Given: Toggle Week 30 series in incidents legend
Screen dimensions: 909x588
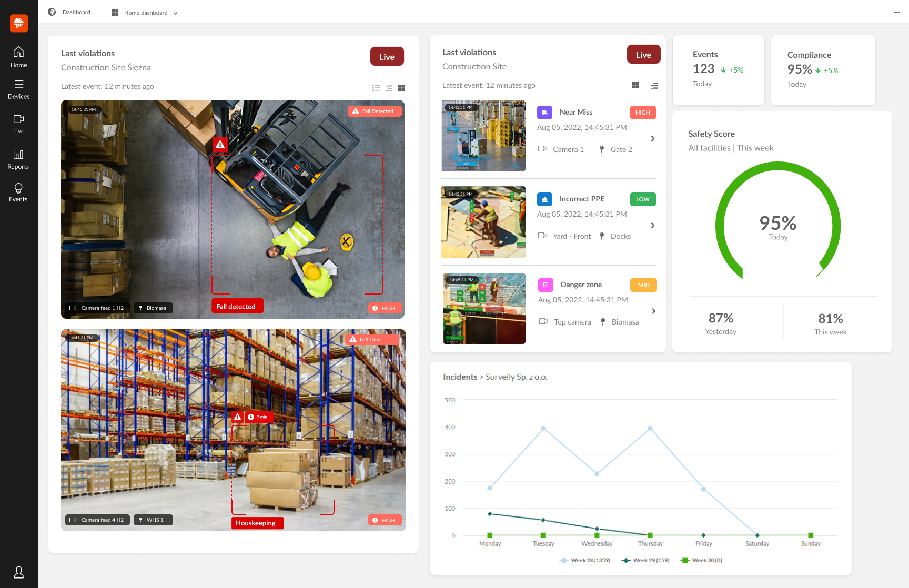Looking at the screenshot, I should point(701,560).
